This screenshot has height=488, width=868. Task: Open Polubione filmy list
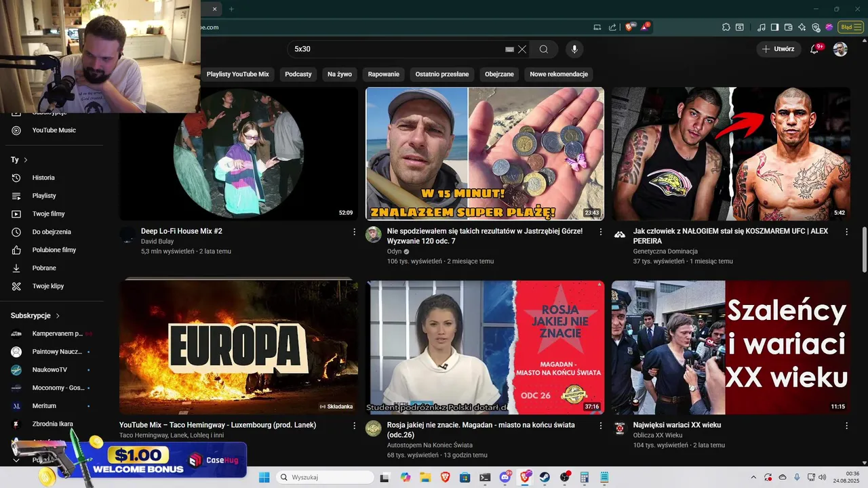pos(54,250)
